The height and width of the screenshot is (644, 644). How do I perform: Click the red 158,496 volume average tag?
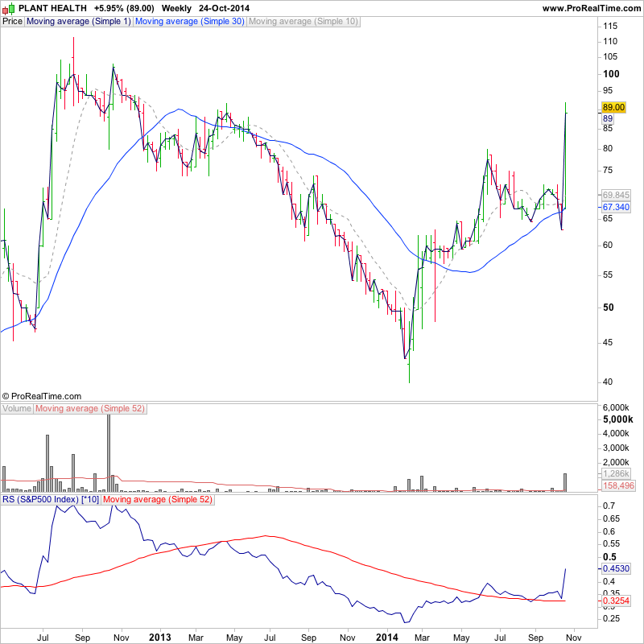point(618,485)
